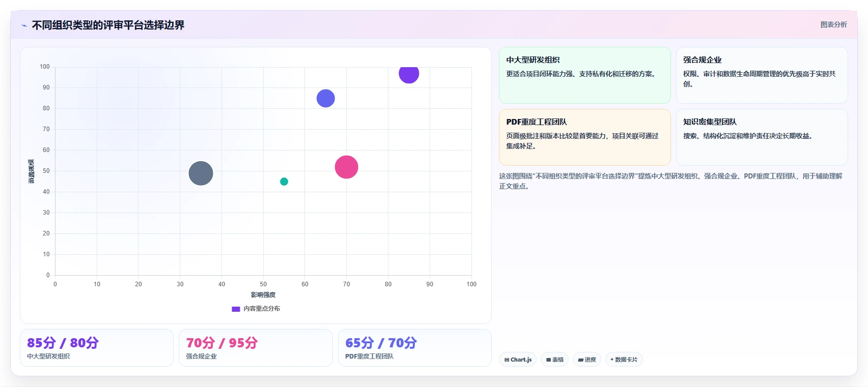The height and width of the screenshot is (387, 868).
Task: Click the panel title 不同组织类型的评审平台选择边界
Action: point(108,25)
